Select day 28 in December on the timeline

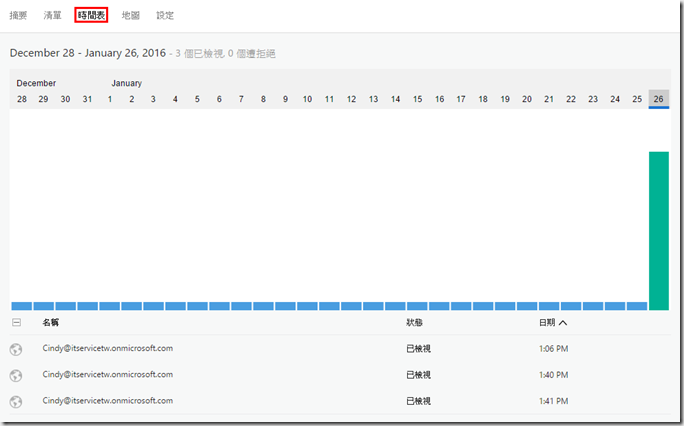click(x=22, y=99)
